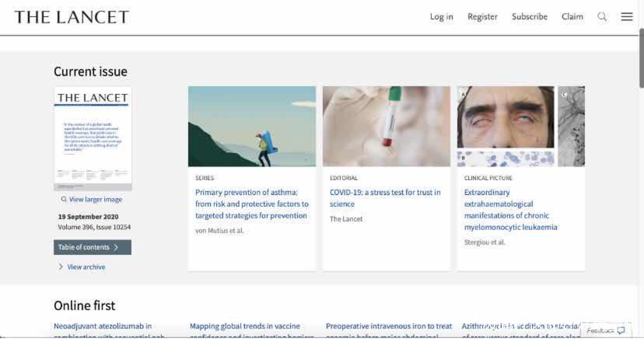Open the COVID-19 stress test editorial link

(x=385, y=198)
